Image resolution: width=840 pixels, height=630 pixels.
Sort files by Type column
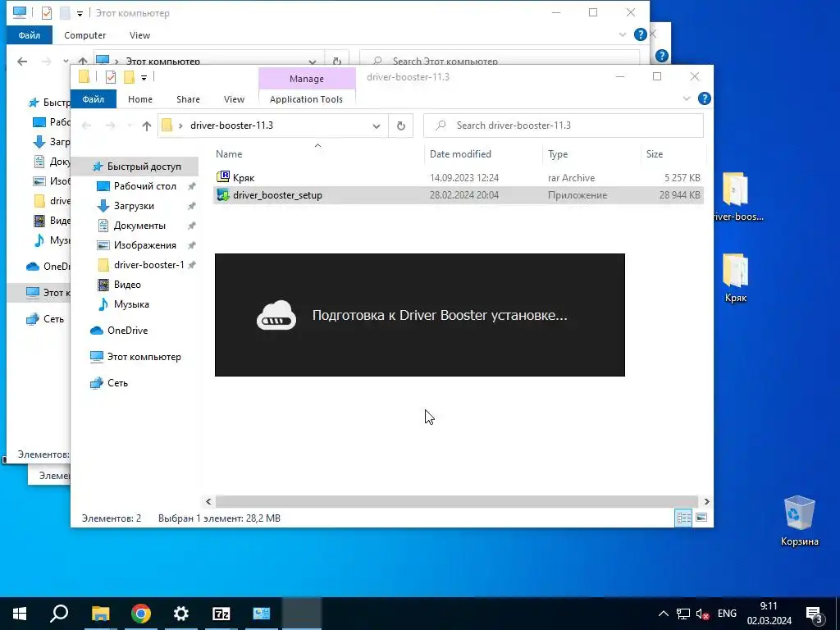[x=558, y=153]
